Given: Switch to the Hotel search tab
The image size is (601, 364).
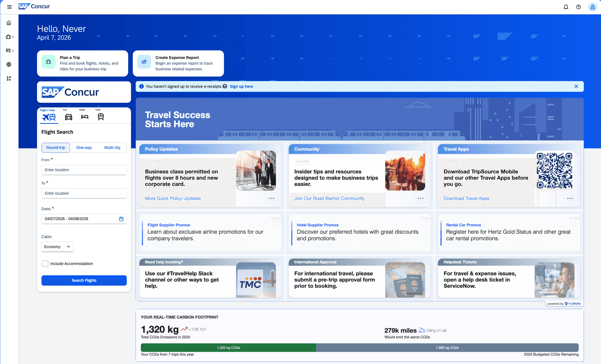Looking at the screenshot, I should [84, 115].
